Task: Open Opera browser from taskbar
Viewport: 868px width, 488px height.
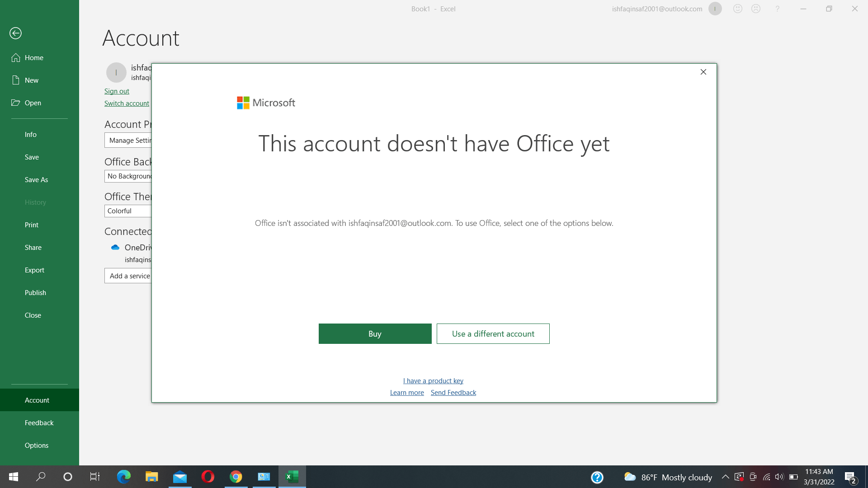Action: [208, 477]
